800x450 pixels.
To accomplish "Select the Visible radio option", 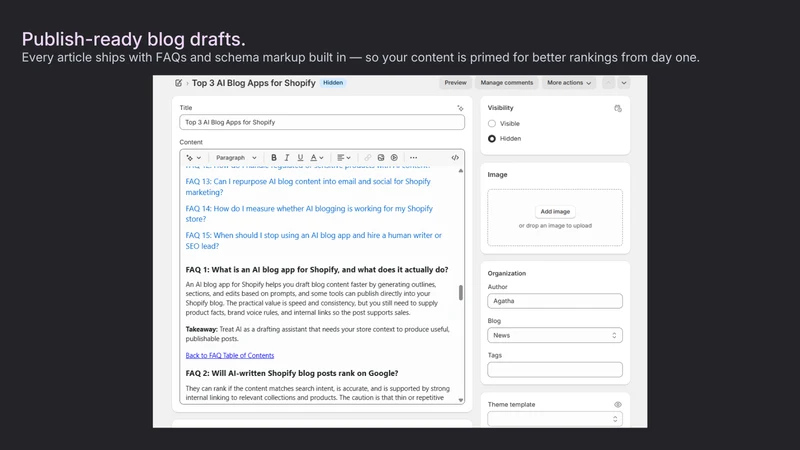I will [x=492, y=123].
